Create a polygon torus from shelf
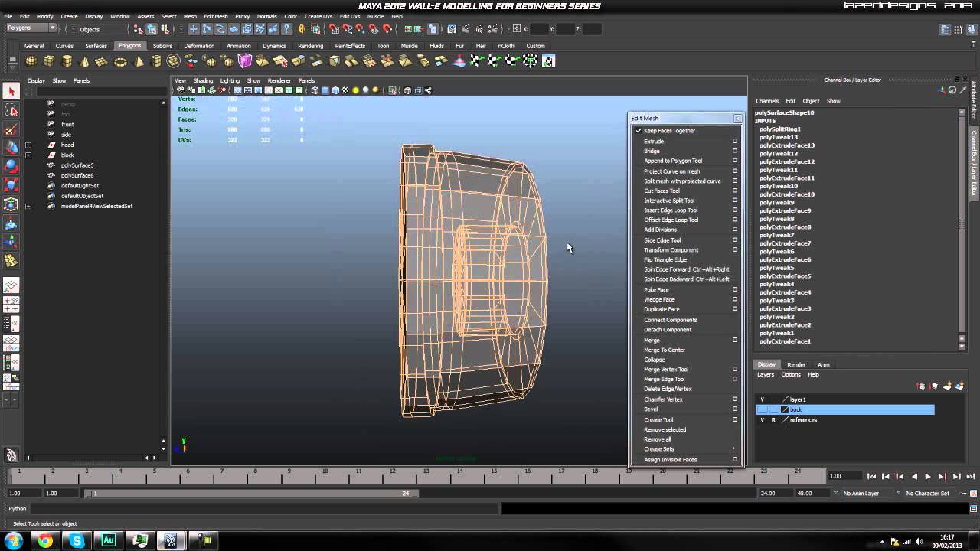Screen dimensions: 980x551 tap(120, 61)
